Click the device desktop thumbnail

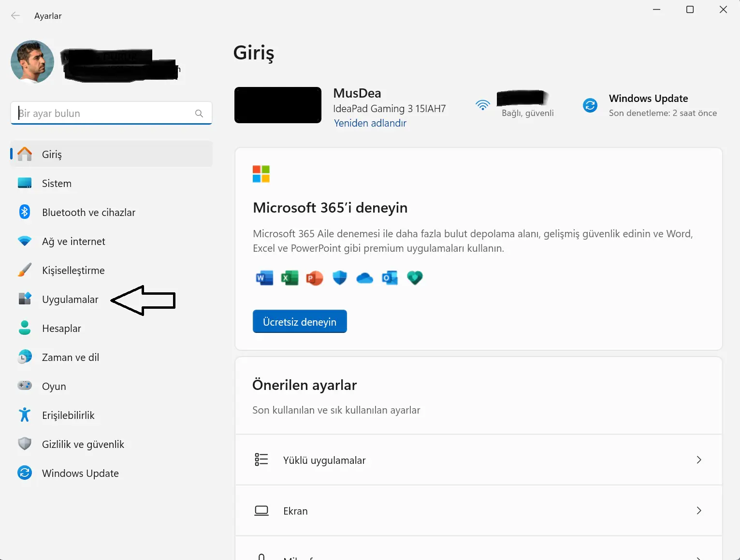[x=278, y=105]
